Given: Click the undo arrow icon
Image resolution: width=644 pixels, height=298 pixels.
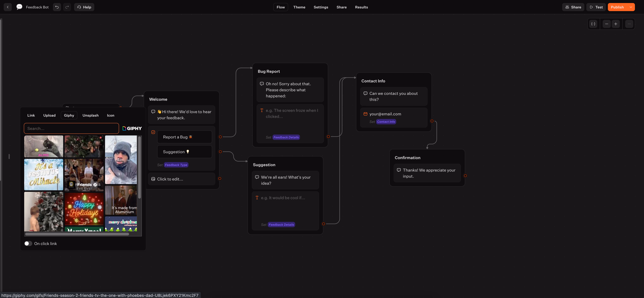Looking at the screenshot, I should (57, 7).
